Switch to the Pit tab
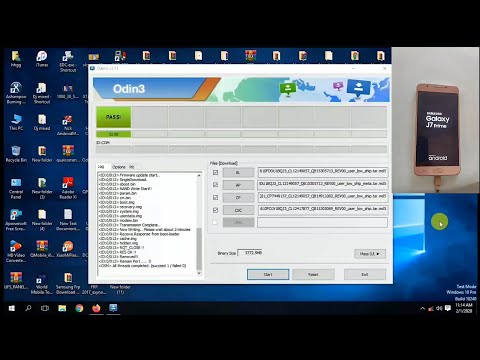The height and width of the screenshot is (360, 480). (x=132, y=167)
